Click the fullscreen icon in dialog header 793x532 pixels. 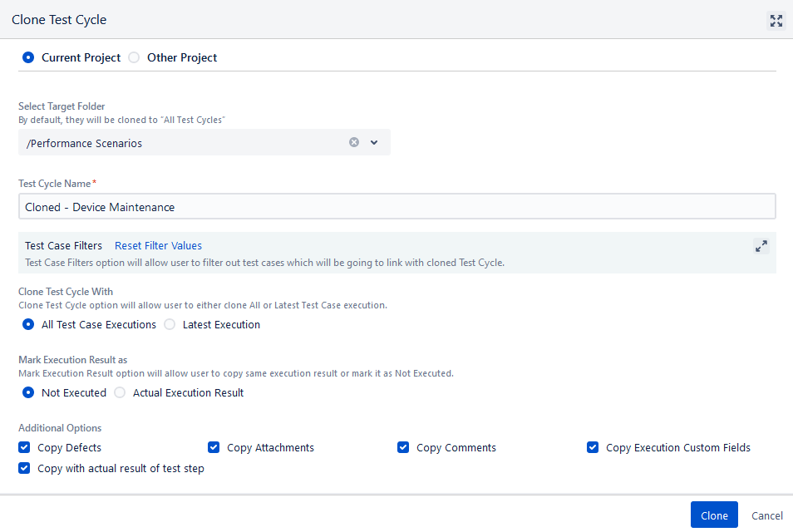[x=776, y=21]
